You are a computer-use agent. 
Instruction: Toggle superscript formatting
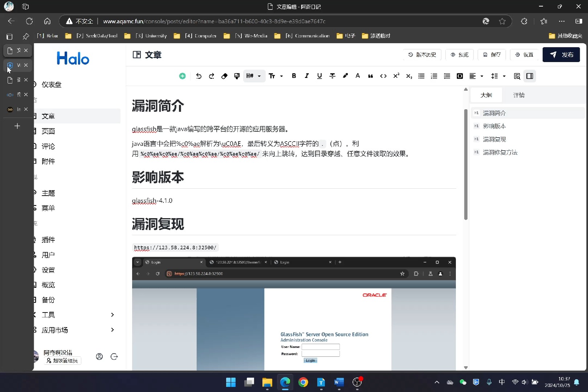pyautogui.click(x=396, y=76)
